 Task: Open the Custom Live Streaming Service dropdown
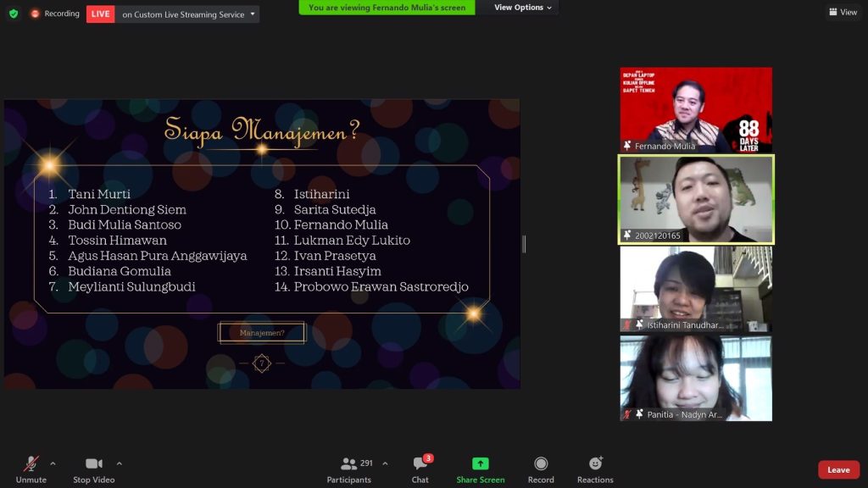coord(187,14)
